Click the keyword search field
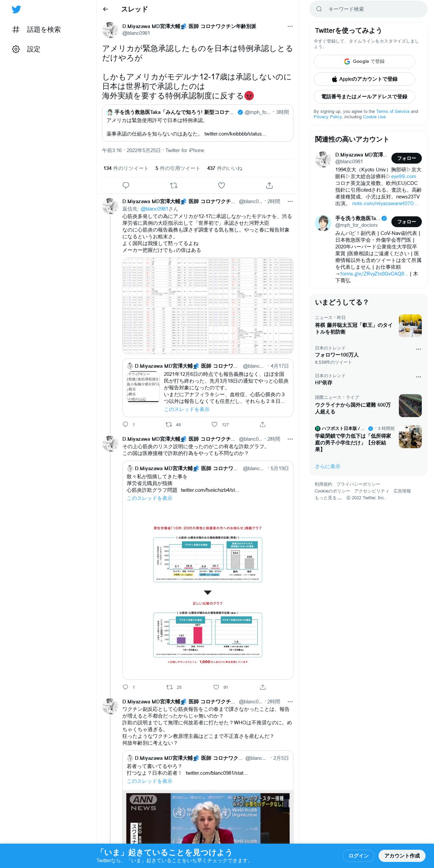 coord(368,9)
